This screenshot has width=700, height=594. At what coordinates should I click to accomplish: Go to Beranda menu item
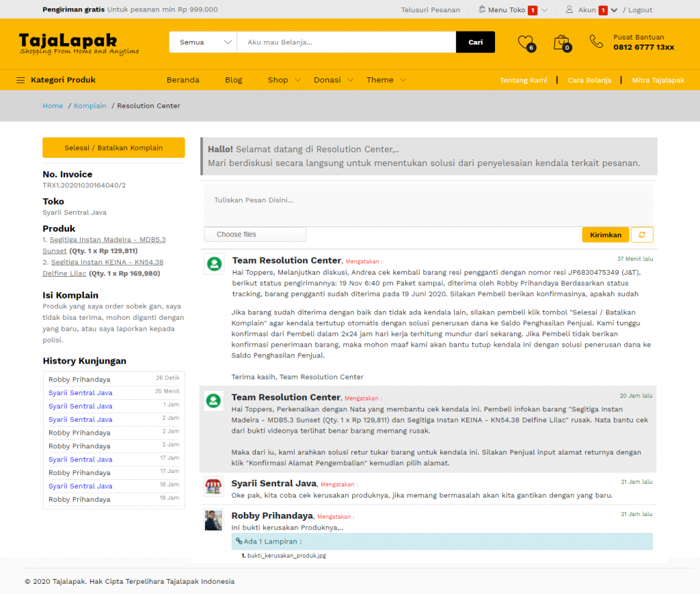point(183,80)
